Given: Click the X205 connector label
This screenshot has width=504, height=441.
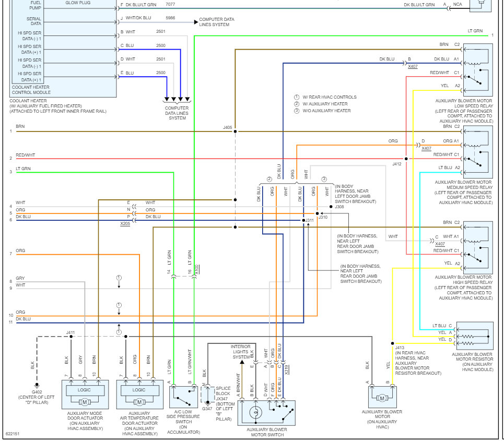Looking at the screenshot, I should coord(125,223).
